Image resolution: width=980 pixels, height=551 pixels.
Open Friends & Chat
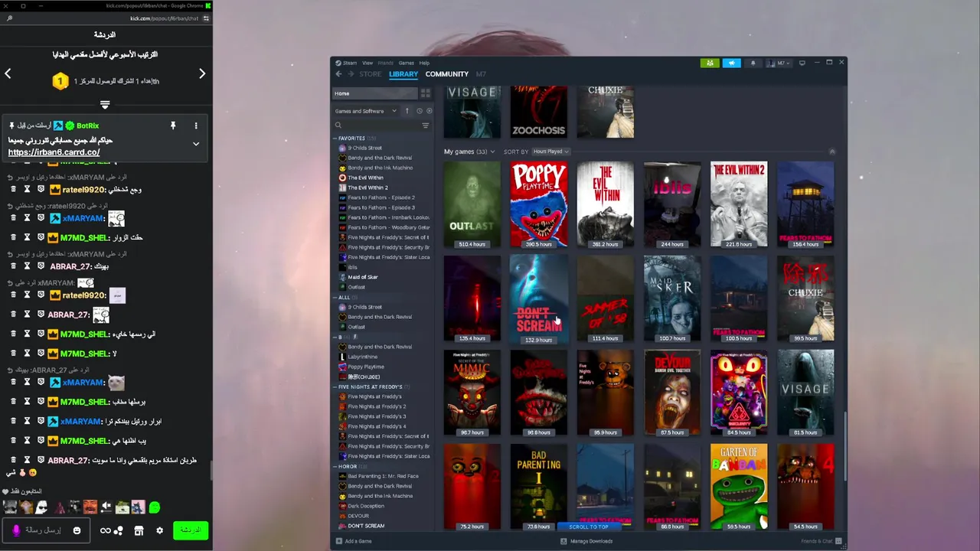(x=821, y=541)
